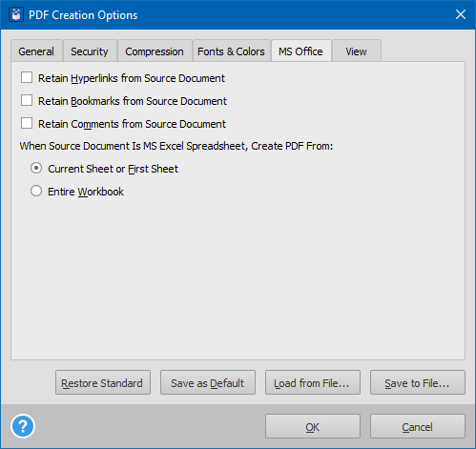This screenshot has width=476, height=449.
Task: Click the PDF Creation Options title bar icon
Action: click(16, 14)
